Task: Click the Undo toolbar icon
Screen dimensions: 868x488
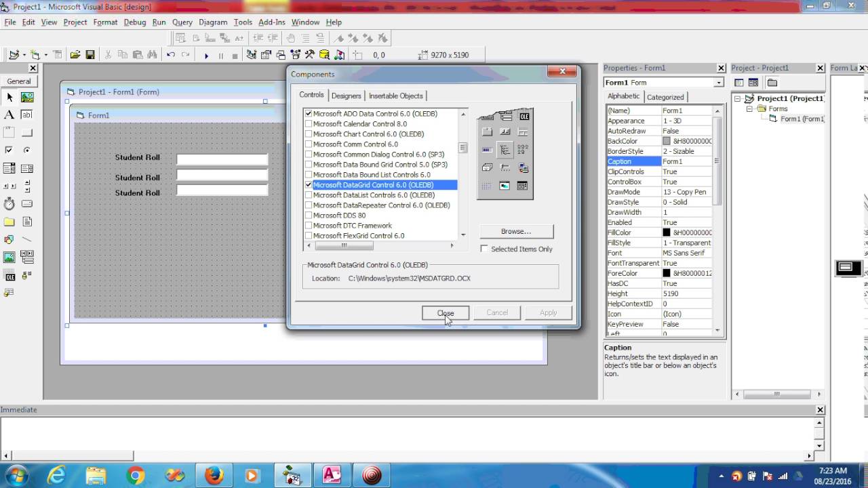Action: coord(171,55)
